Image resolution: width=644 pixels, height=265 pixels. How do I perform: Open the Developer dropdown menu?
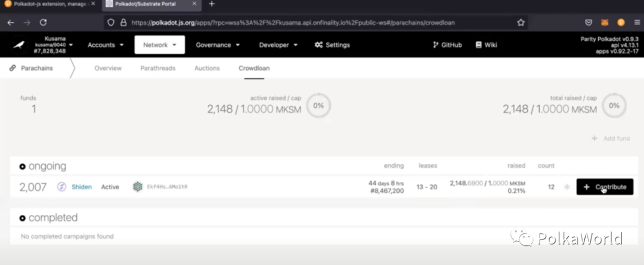278,45
